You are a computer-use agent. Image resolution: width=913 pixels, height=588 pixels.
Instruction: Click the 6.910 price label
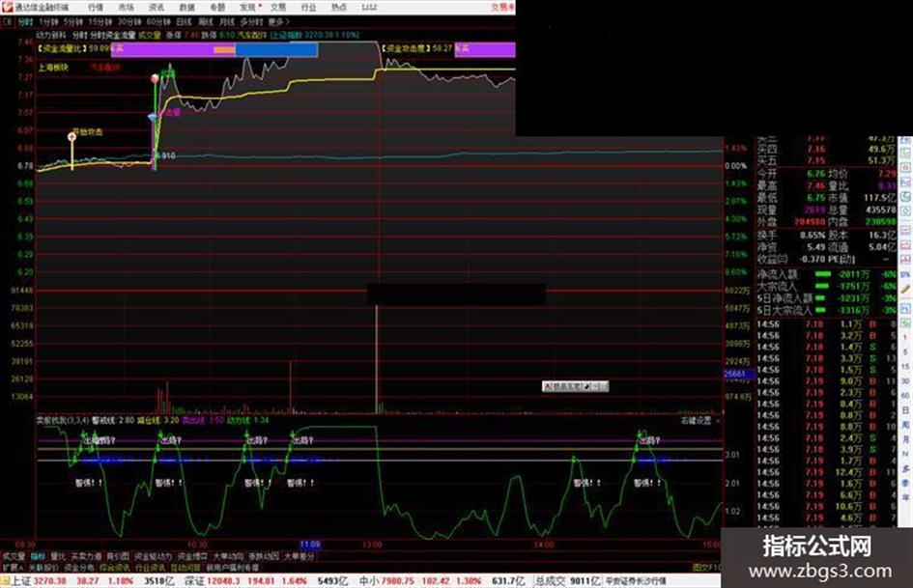tap(165, 156)
